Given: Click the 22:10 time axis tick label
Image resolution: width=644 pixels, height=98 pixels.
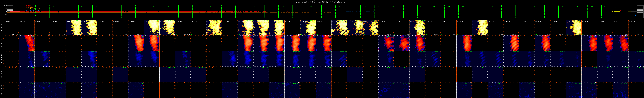Looking at the screenshot, I should tap(453, 19).
